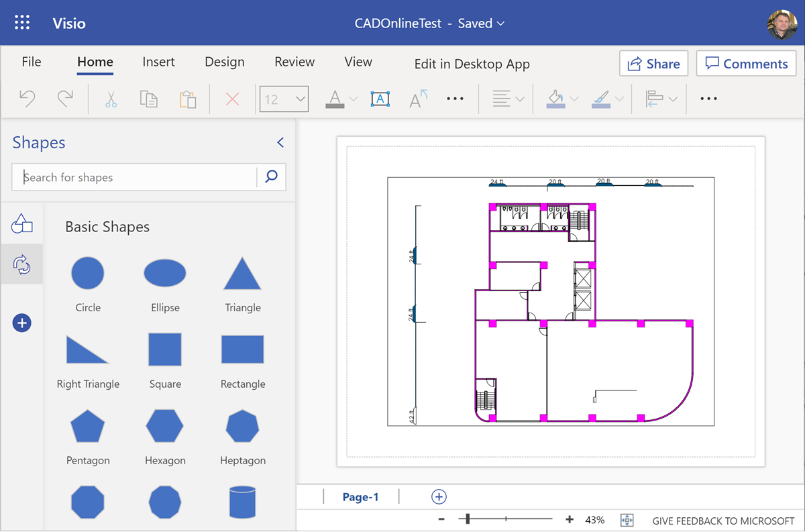Screen dimensions: 805x532
Task: Open the Saved status dropdown chevron
Action: [500, 23]
